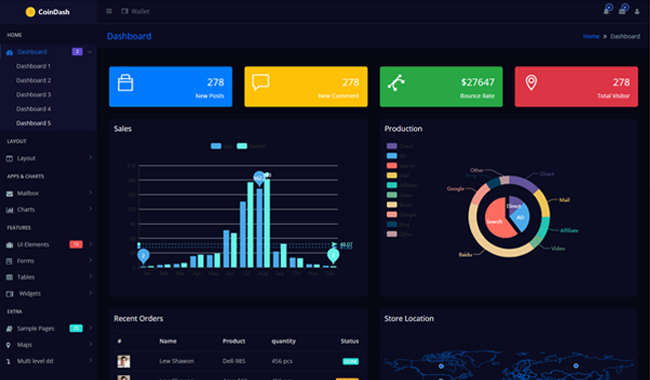The height and width of the screenshot is (380, 650).
Task: Open the Wallet link in top bar
Action: click(136, 11)
